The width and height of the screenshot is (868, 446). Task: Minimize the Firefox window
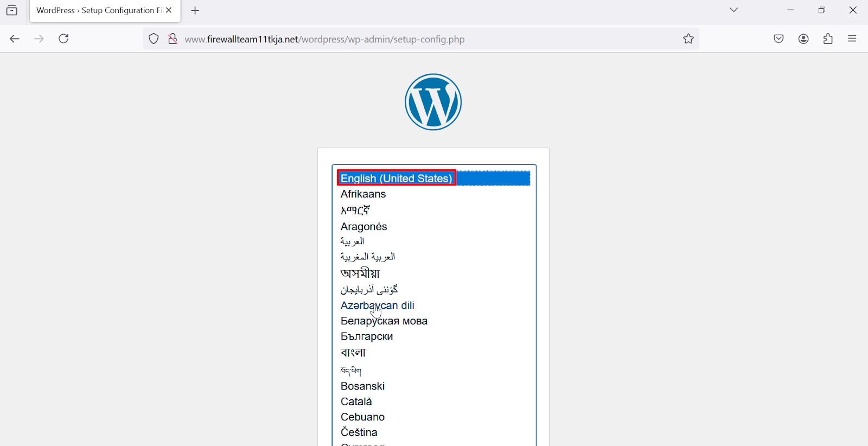point(790,10)
